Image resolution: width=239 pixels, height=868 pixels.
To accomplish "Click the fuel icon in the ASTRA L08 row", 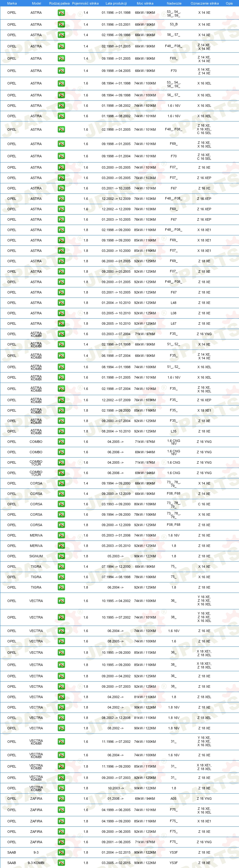I will coord(61,313).
